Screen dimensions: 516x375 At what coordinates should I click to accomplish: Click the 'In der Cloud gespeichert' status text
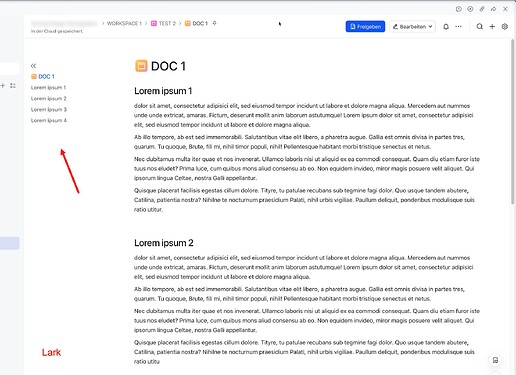coord(57,31)
